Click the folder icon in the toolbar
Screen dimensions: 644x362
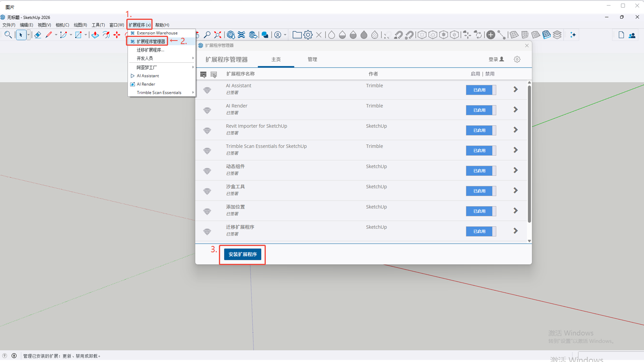point(297,35)
